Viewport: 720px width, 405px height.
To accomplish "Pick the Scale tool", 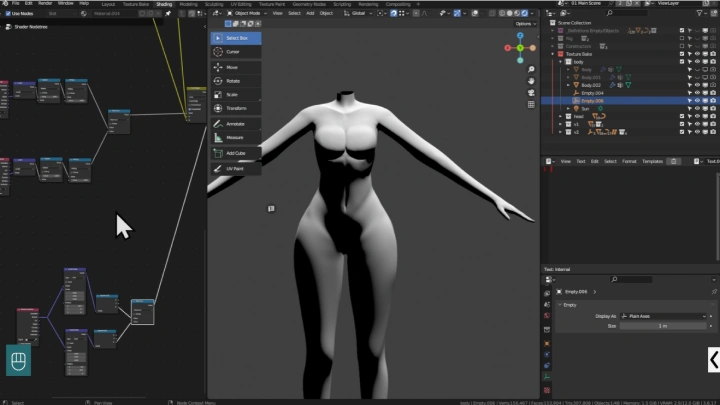I will (x=235, y=94).
